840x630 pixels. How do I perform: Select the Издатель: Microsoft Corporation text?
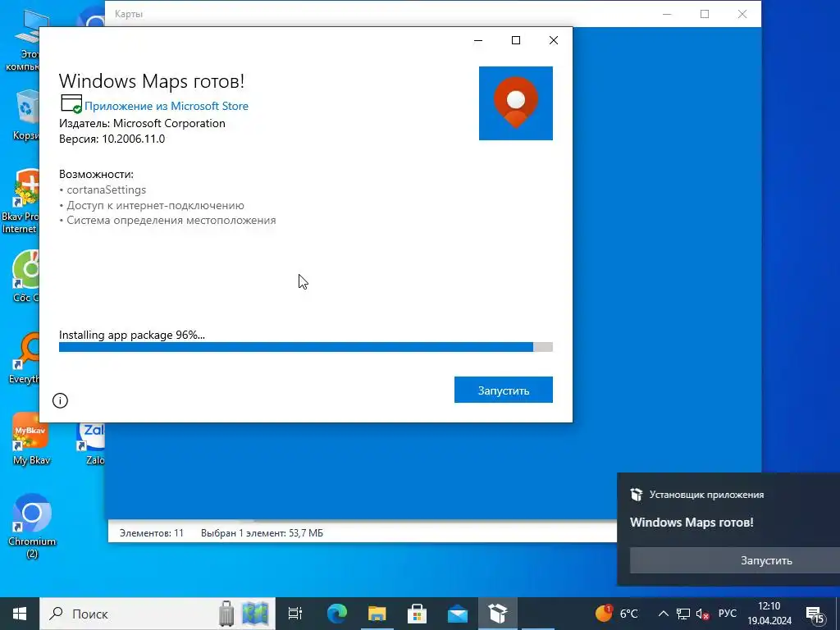(x=142, y=123)
